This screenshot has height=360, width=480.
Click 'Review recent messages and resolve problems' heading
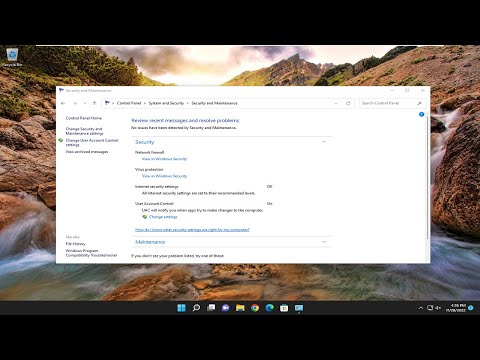click(x=185, y=120)
